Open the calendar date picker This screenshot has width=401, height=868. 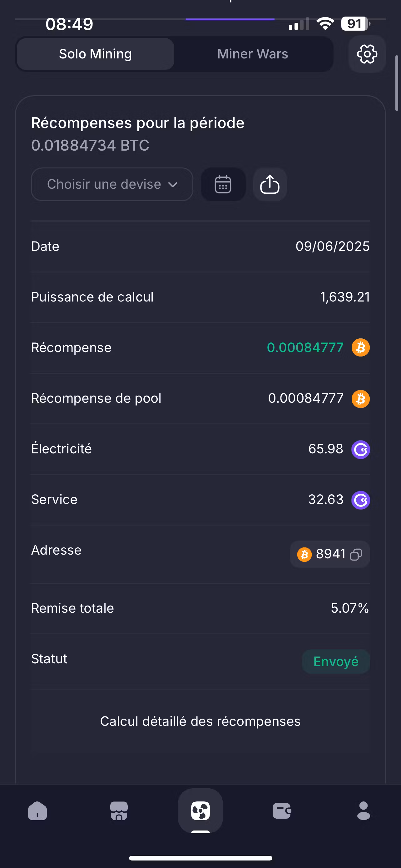pos(223,184)
